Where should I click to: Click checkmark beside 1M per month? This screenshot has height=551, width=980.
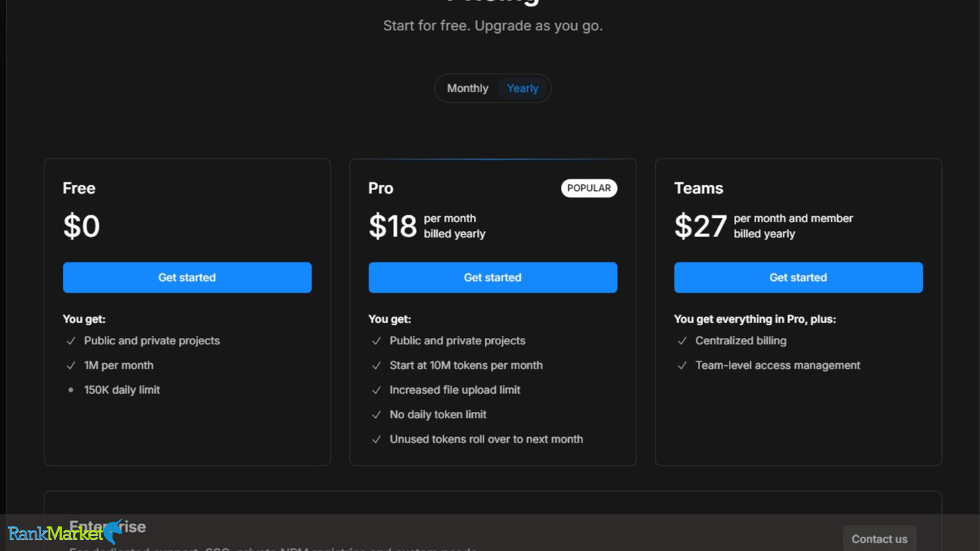[71, 365]
